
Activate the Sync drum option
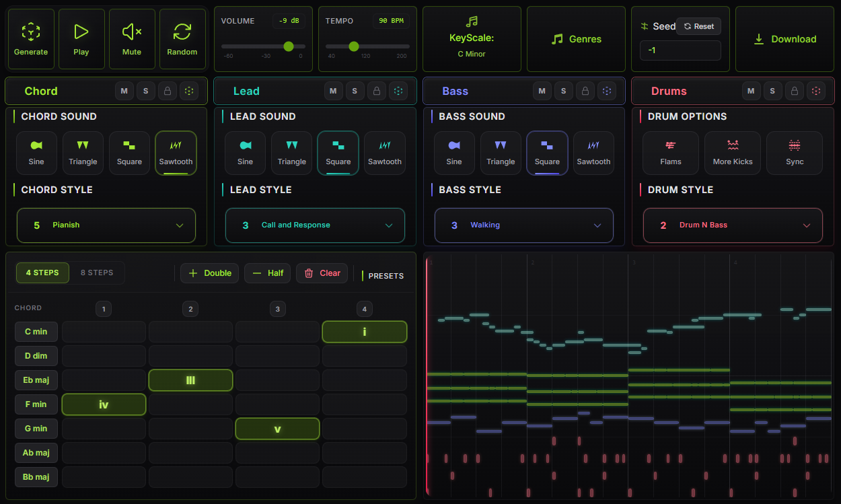click(x=794, y=153)
